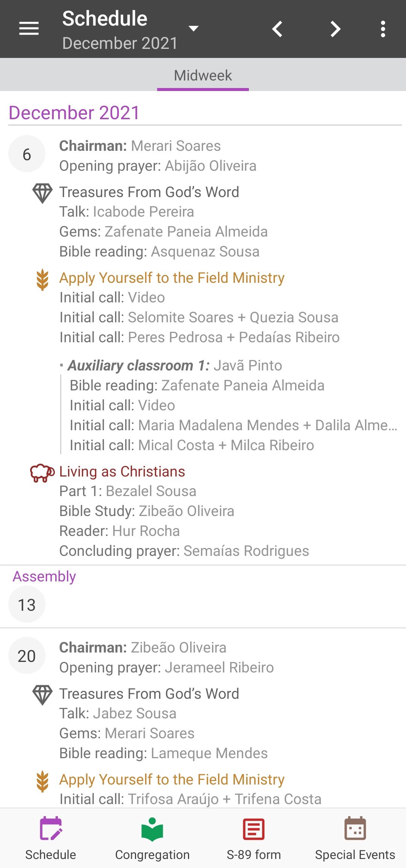Select the Midweek tab
The height and width of the screenshot is (868, 406).
[203, 76]
